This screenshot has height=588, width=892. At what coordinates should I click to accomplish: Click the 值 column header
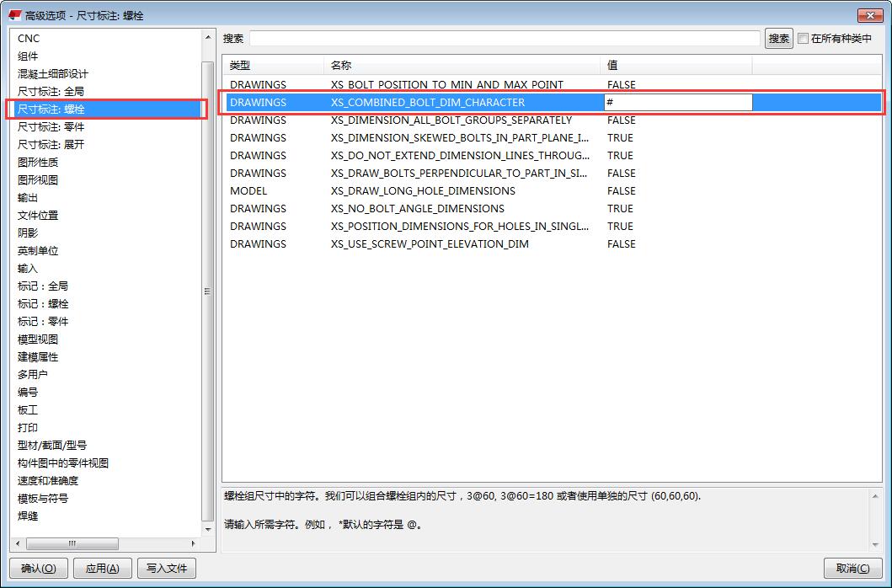tap(612, 65)
